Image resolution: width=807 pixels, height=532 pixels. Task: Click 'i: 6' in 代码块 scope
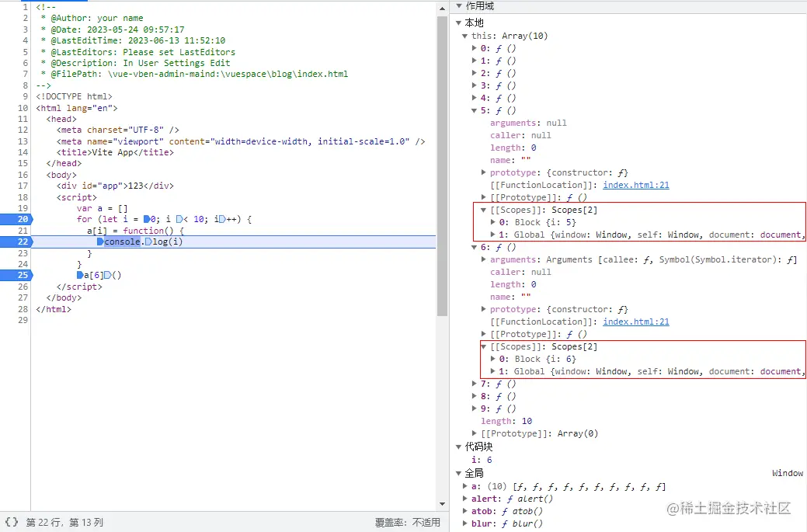click(x=482, y=460)
